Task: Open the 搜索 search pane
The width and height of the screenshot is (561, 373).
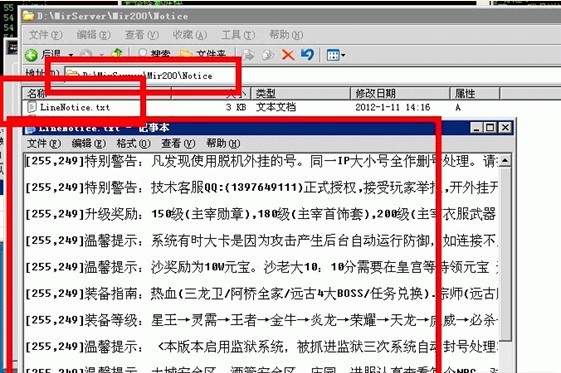Action: pyautogui.click(x=154, y=54)
